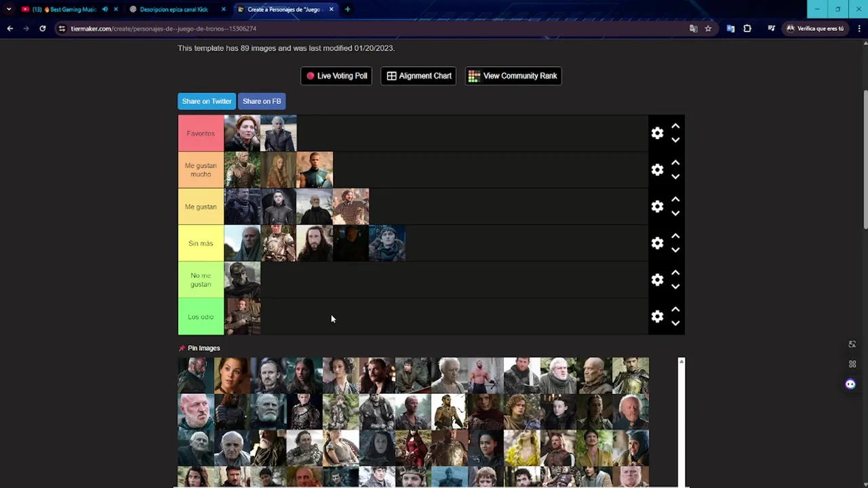
Task: Move Me gustan row down
Action: 675,213
